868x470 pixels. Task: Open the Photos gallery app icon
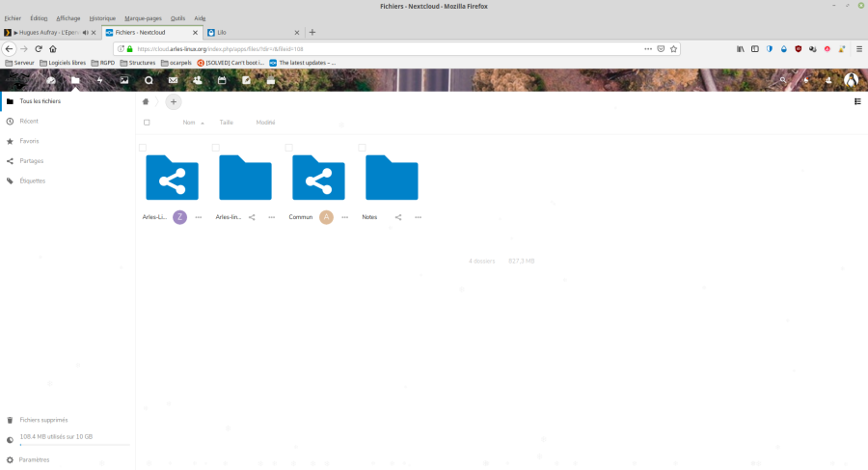(124, 80)
